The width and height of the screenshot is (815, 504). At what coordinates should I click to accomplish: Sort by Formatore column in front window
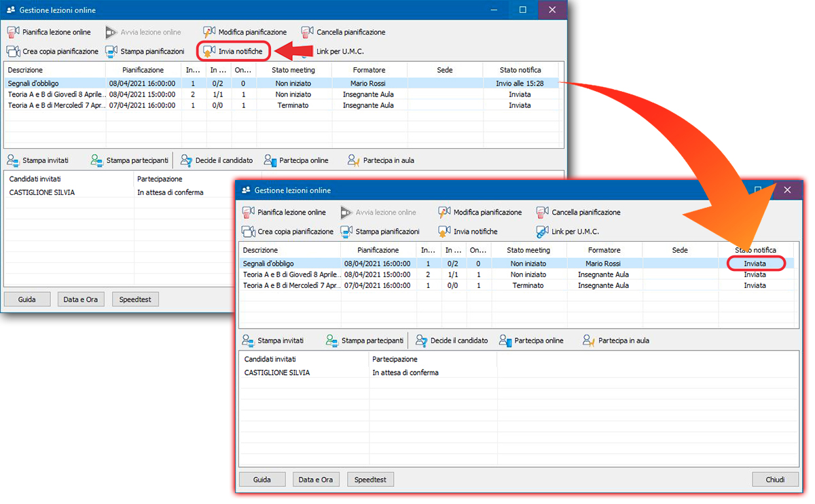point(604,251)
